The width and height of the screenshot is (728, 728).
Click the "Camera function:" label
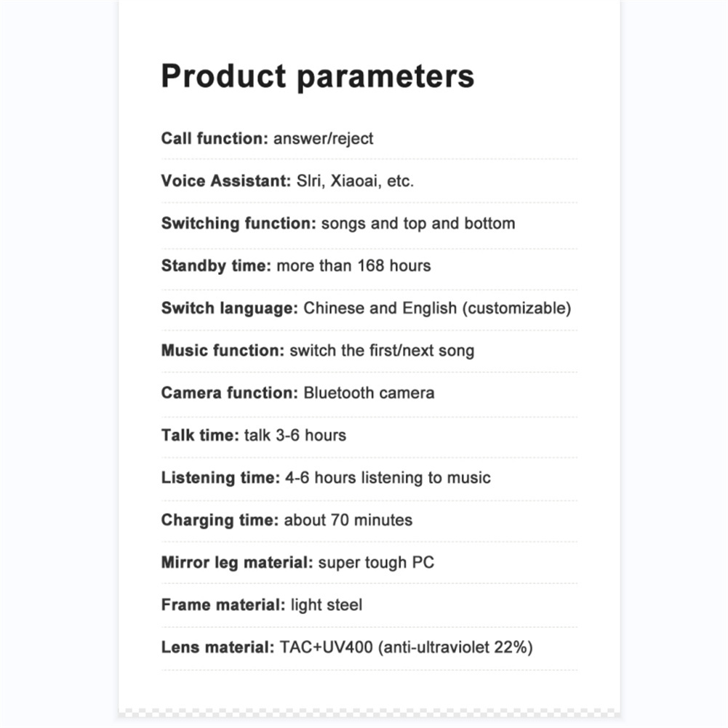pyautogui.click(x=230, y=393)
